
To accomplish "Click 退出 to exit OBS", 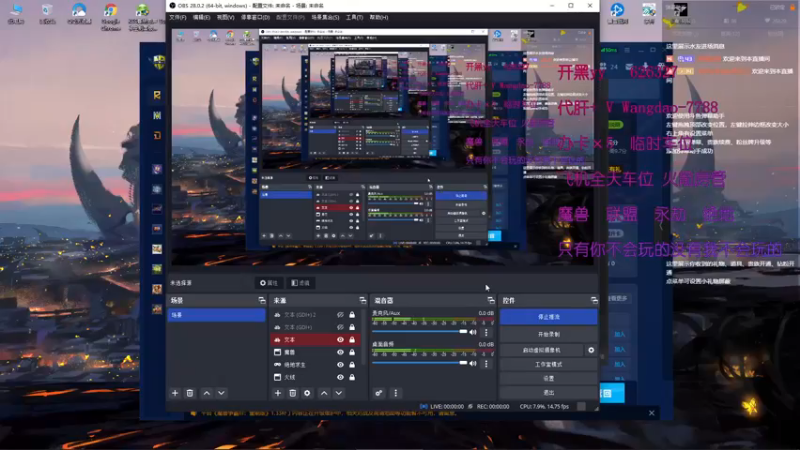I will pyautogui.click(x=548, y=392).
